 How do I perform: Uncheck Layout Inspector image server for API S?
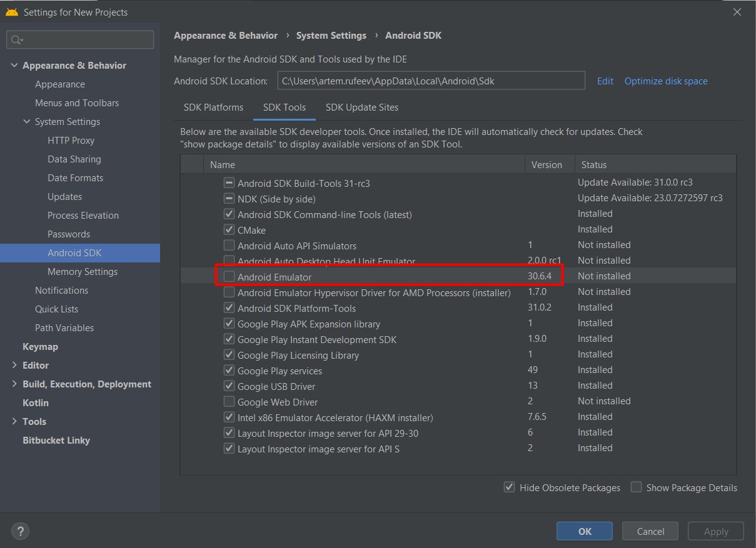tap(229, 449)
